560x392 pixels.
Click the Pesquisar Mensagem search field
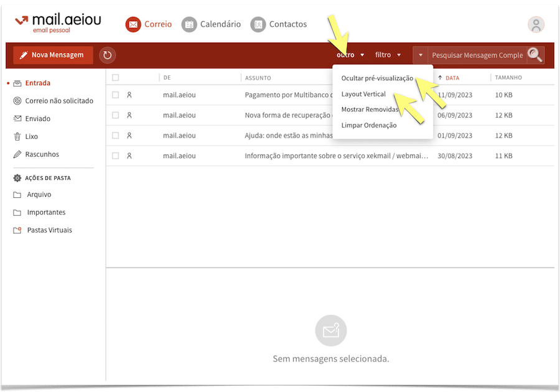point(477,55)
